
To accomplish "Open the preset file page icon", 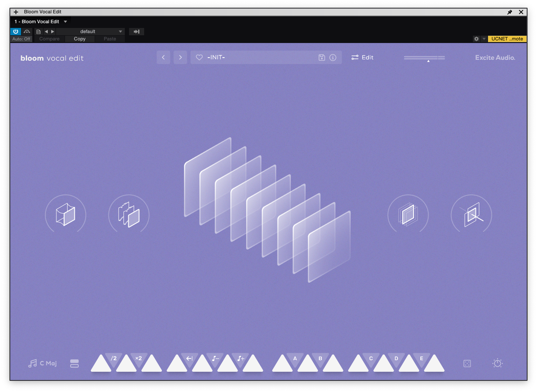I will click(38, 31).
